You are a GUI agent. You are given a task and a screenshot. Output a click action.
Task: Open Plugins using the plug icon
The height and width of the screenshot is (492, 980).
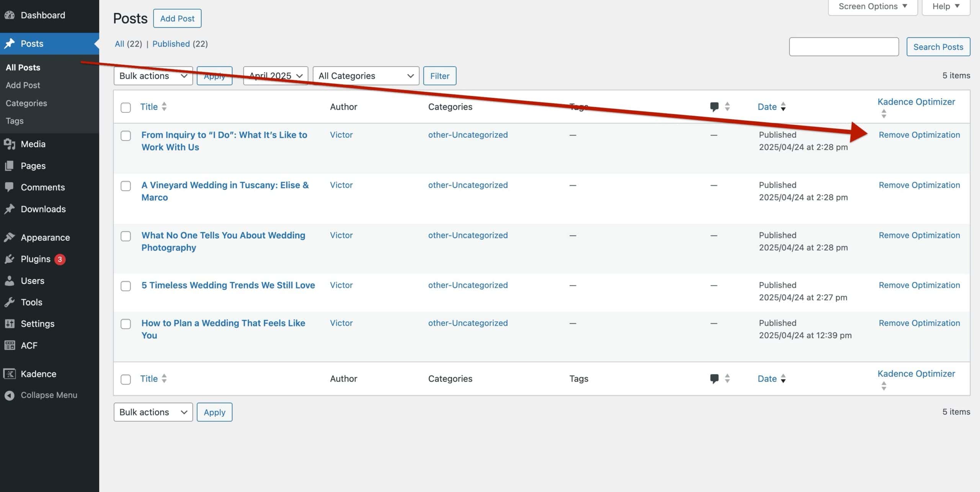10,259
